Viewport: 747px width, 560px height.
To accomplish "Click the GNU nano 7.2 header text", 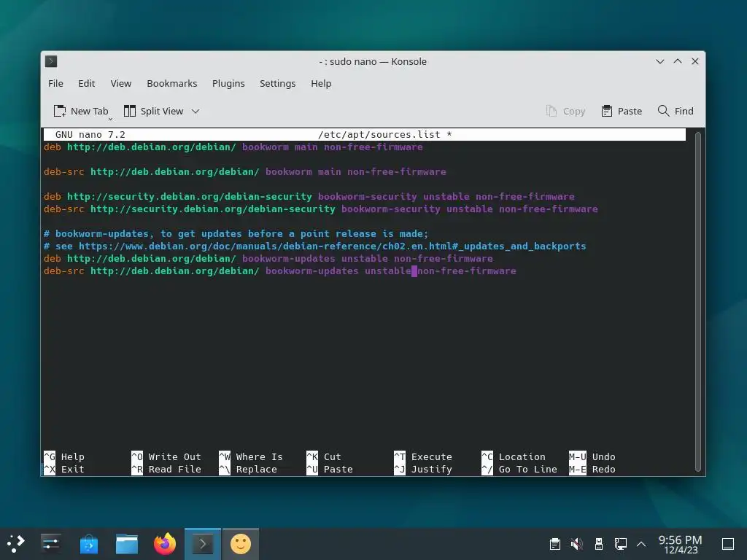I will [x=90, y=135].
